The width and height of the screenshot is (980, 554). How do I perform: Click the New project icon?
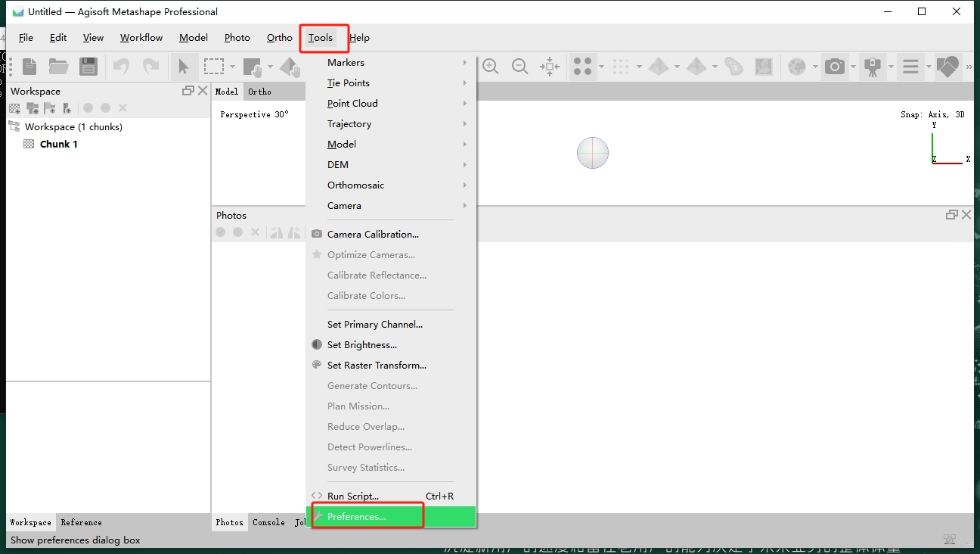[x=29, y=67]
